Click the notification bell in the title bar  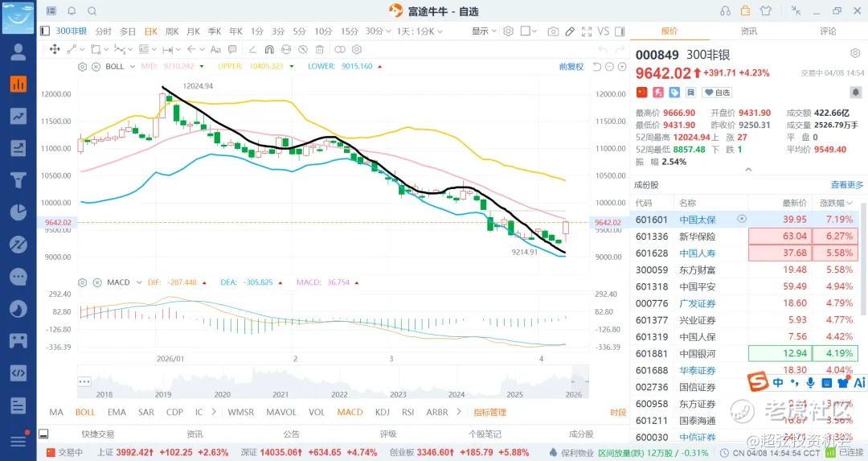pos(72,10)
